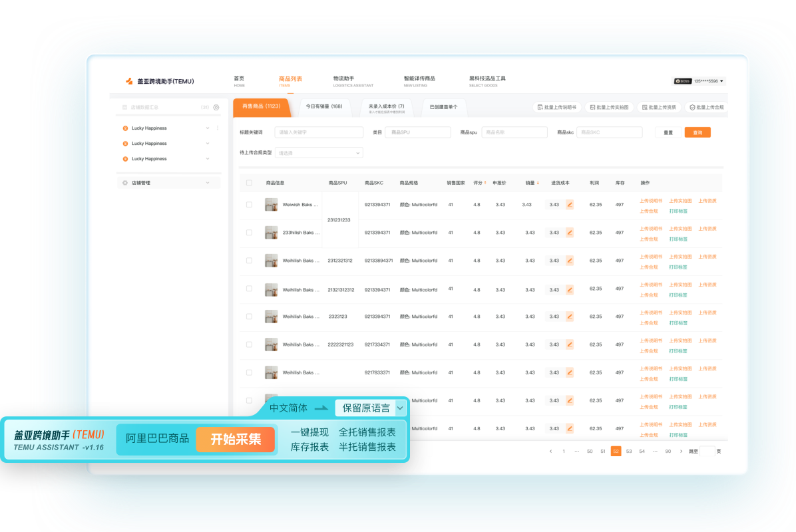Screen dimensions: 796x532
Task: Click the orange 查询 search button
Action: click(x=697, y=133)
